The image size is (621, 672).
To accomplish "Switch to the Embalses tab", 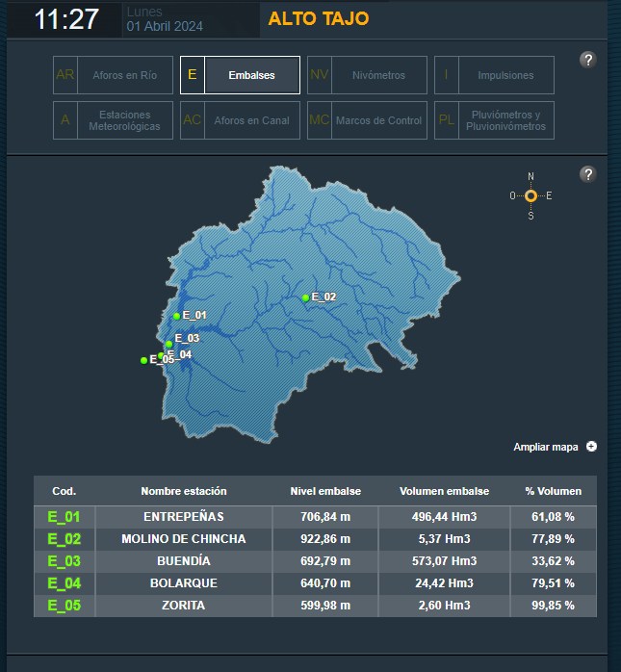I will pyautogui.click(x=240, y=75).
